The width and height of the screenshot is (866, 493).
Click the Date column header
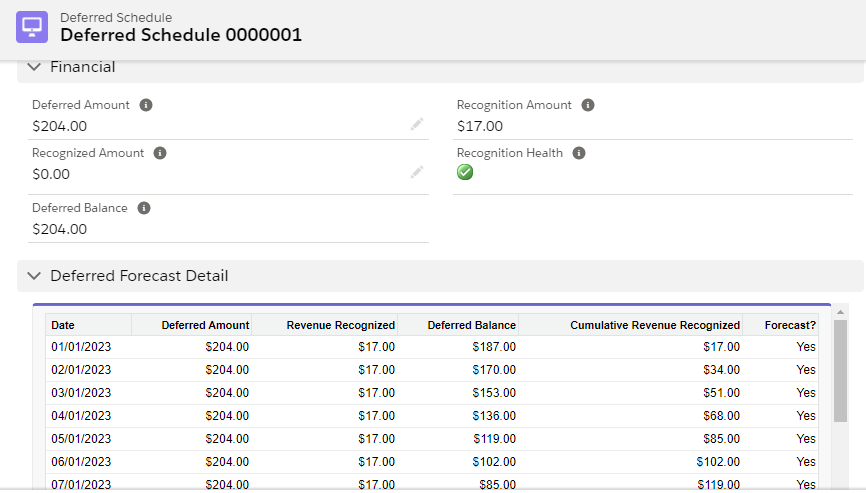63,325
